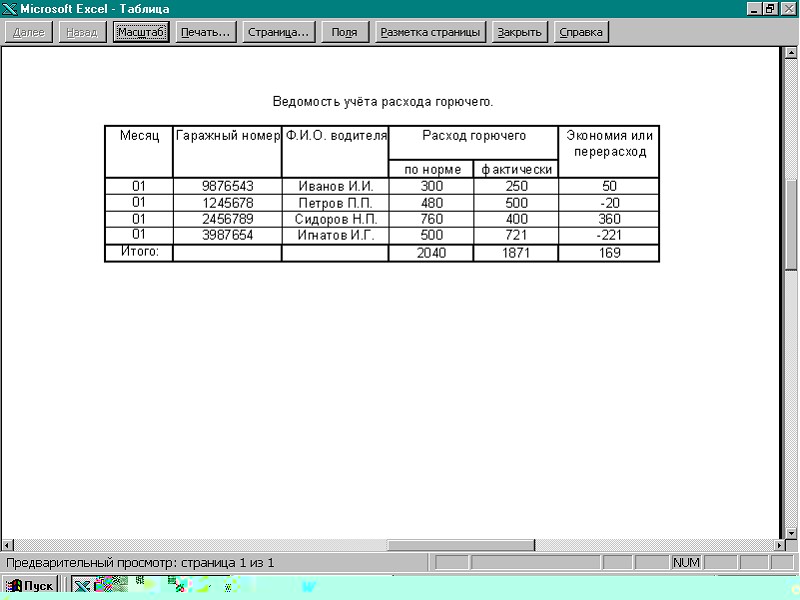The height and width of the screenshot is (600, 800).
Task: Click the 'по норме' subheader
Action: pyautogui.click(x=433, y=169)
